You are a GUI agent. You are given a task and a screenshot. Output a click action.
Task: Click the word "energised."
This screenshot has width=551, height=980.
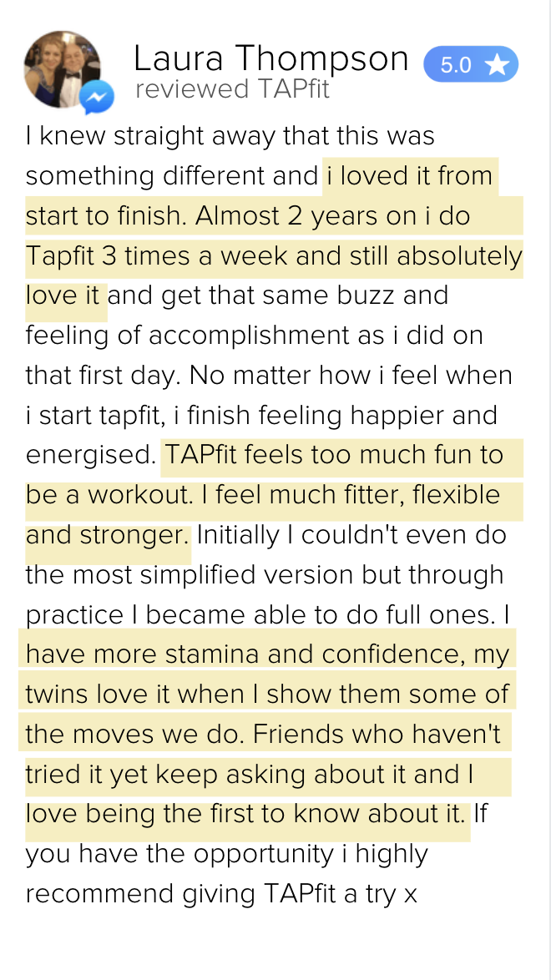coord(90,455)
